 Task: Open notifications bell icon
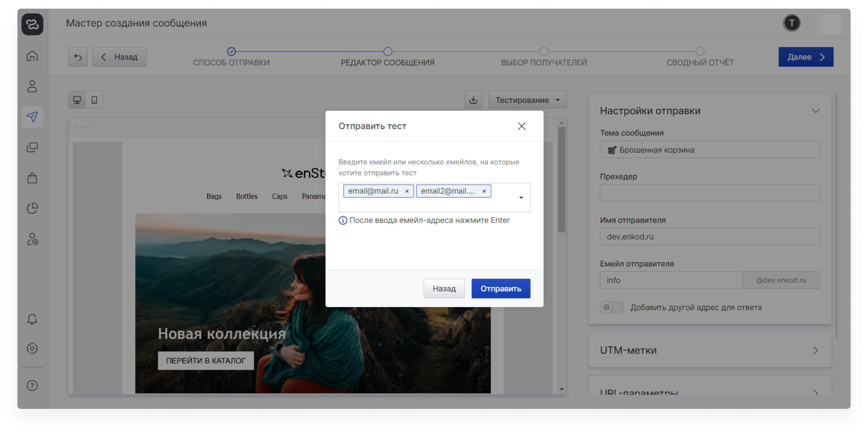[32, 319]
